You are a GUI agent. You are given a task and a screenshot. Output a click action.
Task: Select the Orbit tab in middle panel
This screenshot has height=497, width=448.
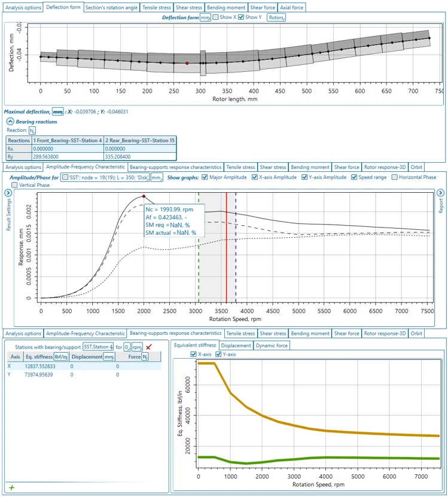tap(416, 166)
